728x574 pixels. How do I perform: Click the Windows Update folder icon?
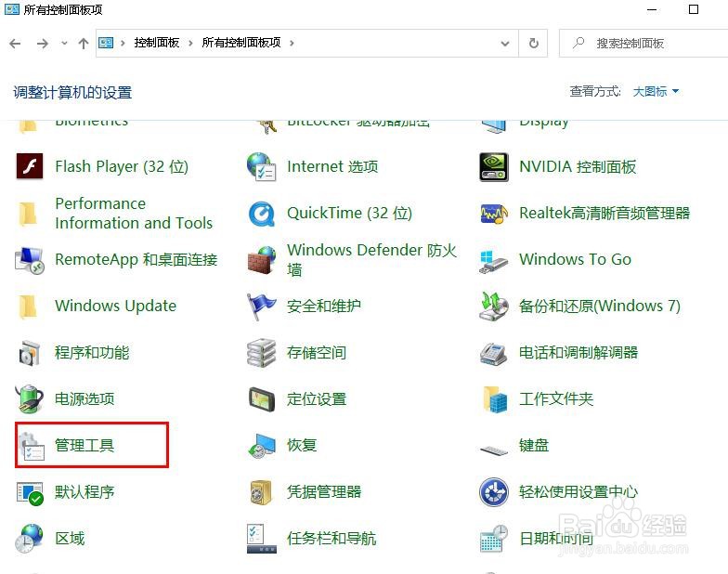(29, 307)
